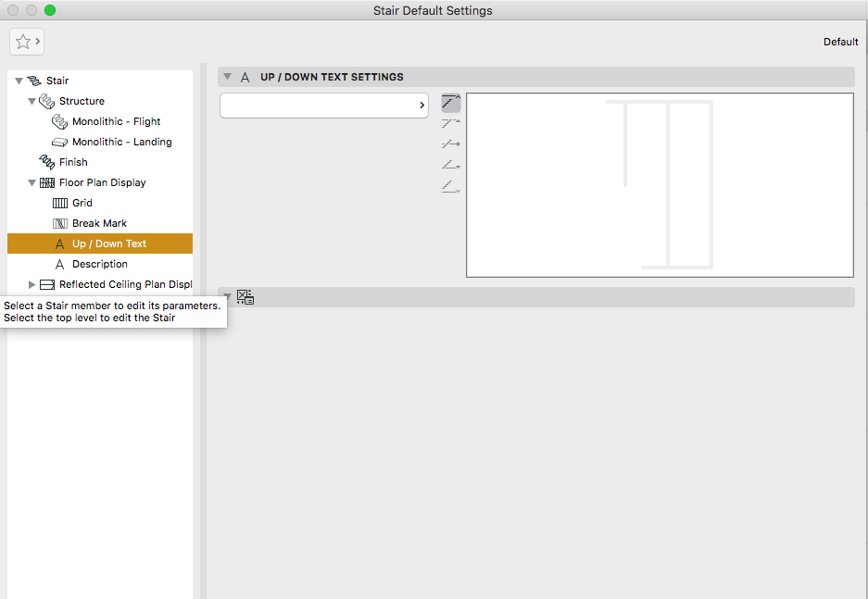Open the Favorites star button
This screenshot has width=868, height=599.
(27, 42)
